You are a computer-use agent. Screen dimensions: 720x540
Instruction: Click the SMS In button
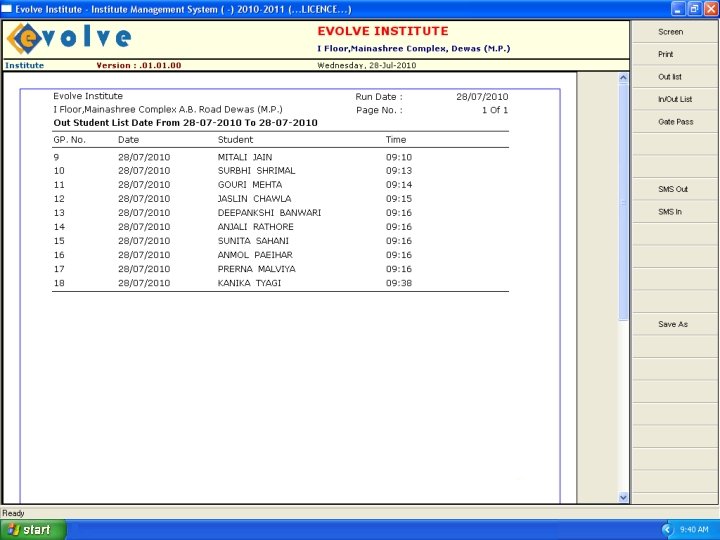coord(674,212)
